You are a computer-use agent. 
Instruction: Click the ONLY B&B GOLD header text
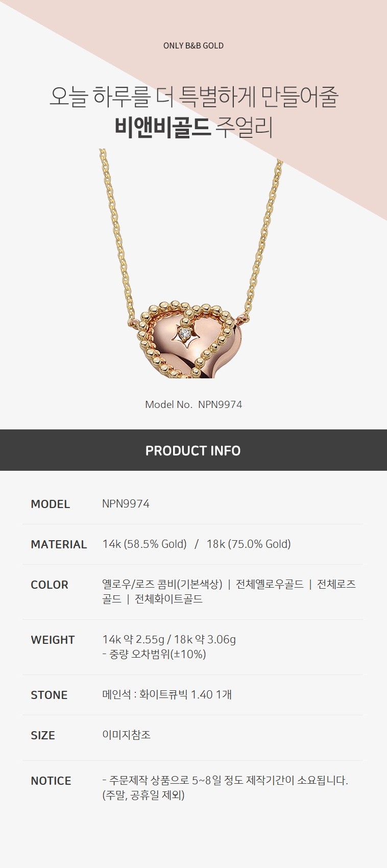tap(194, 45)
